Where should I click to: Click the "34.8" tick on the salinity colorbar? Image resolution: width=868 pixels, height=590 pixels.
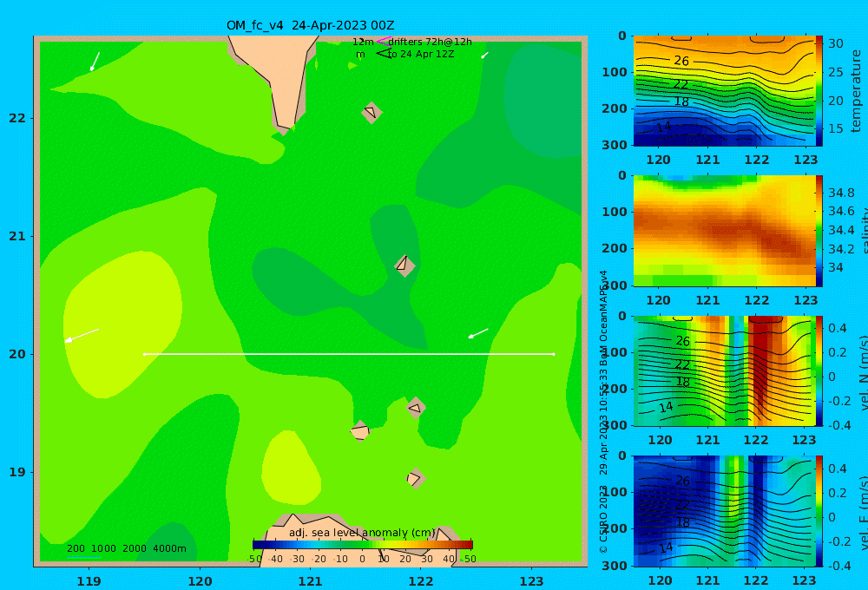point(841,193)
